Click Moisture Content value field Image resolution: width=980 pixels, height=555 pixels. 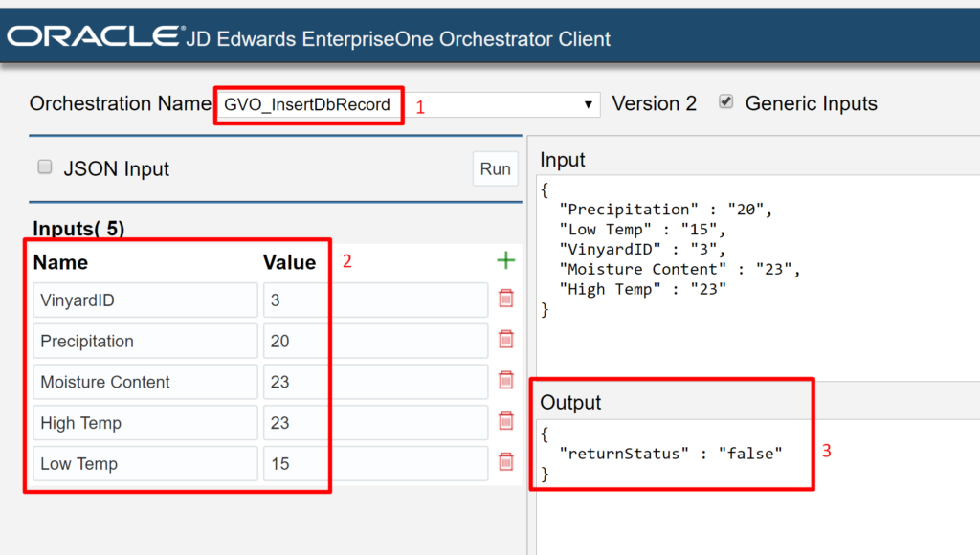pos(375,382)
